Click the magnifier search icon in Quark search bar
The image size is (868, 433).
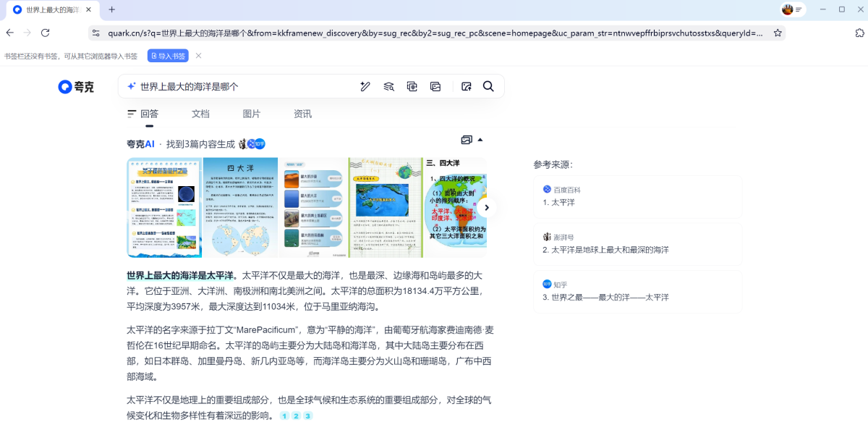pyautogui.click(x=488, y=86)
